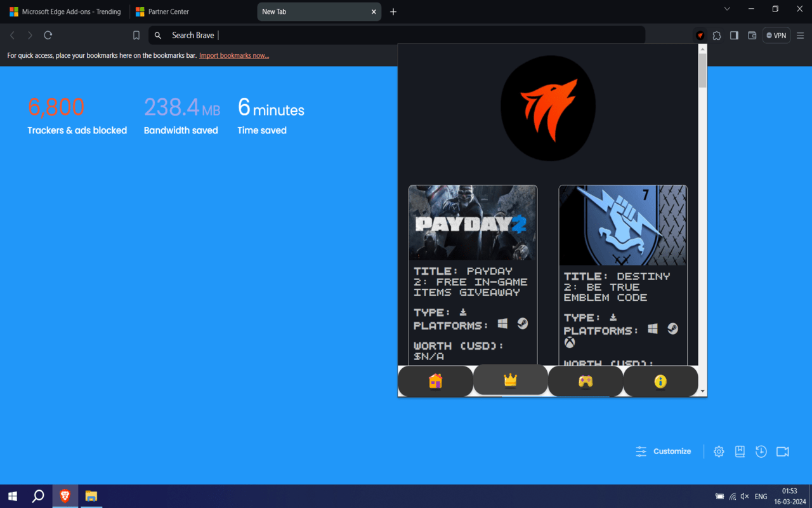812x508 pixels.
Task: Open the Payday 2 giveaway thumbnail
Action: [x=473, y=223]
